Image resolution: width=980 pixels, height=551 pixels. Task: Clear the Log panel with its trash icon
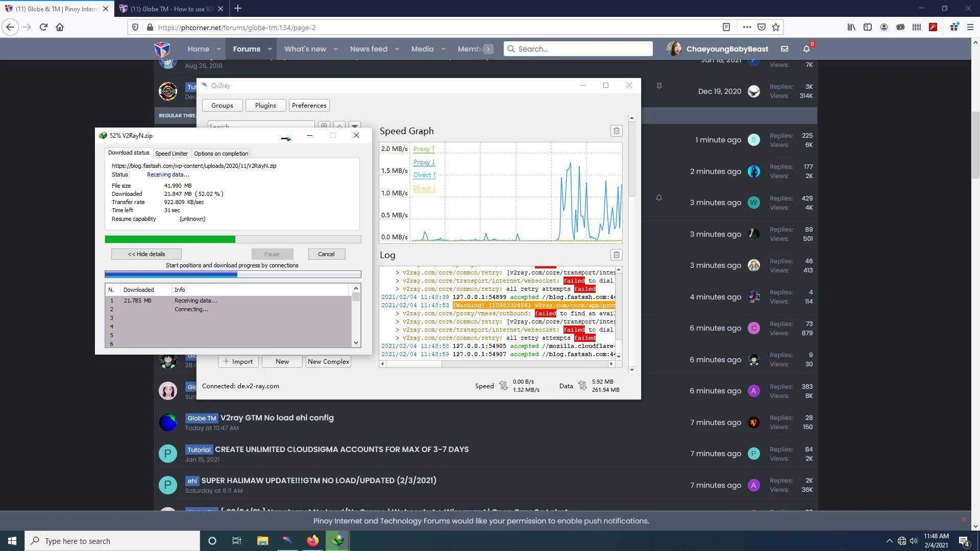click(x=616, y=255)
